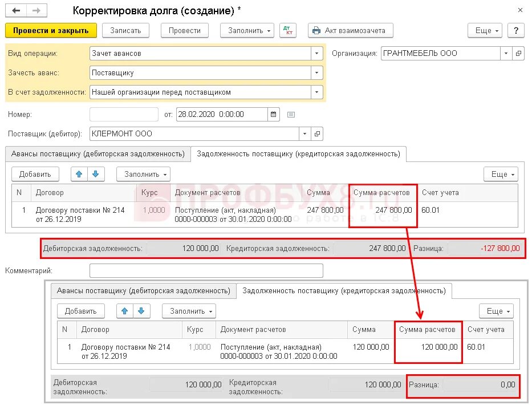The width and height of the screenshot is (532, 405).
Task: Switch to upper Авансы поставщику tab
Action: point(98,154)
